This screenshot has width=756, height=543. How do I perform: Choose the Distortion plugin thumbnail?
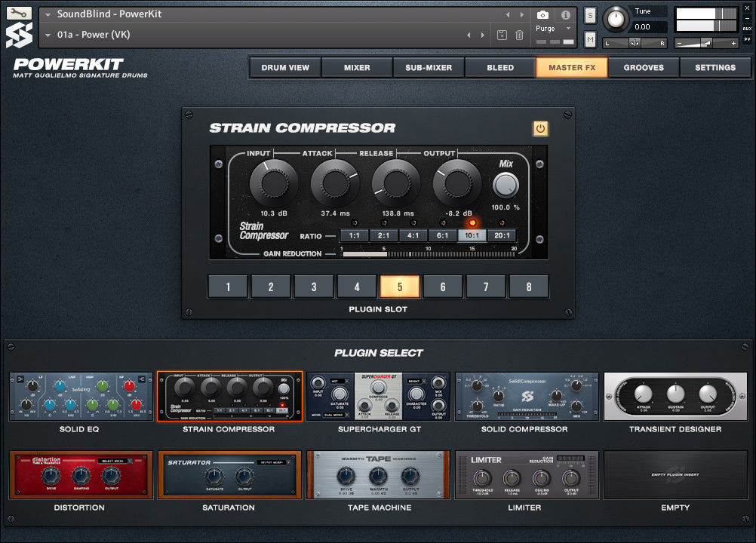coord(81,475)
